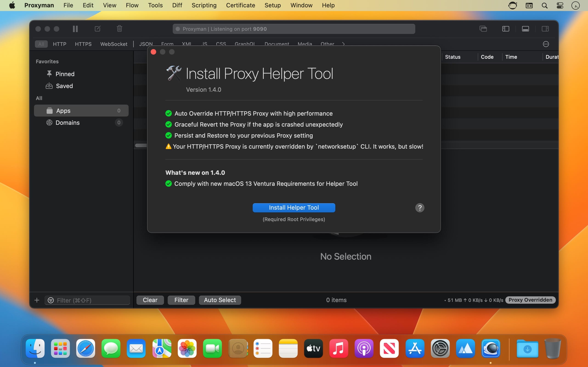The image size is (588, 367).
Task: Enable the HTTPS traffic filter
Action: click(83, 44)
